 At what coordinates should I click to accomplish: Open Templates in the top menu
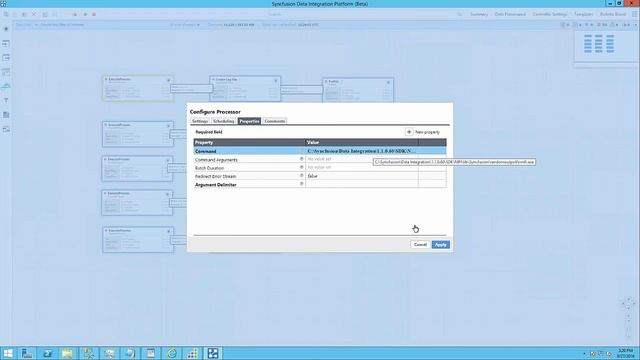click(584, 14)
